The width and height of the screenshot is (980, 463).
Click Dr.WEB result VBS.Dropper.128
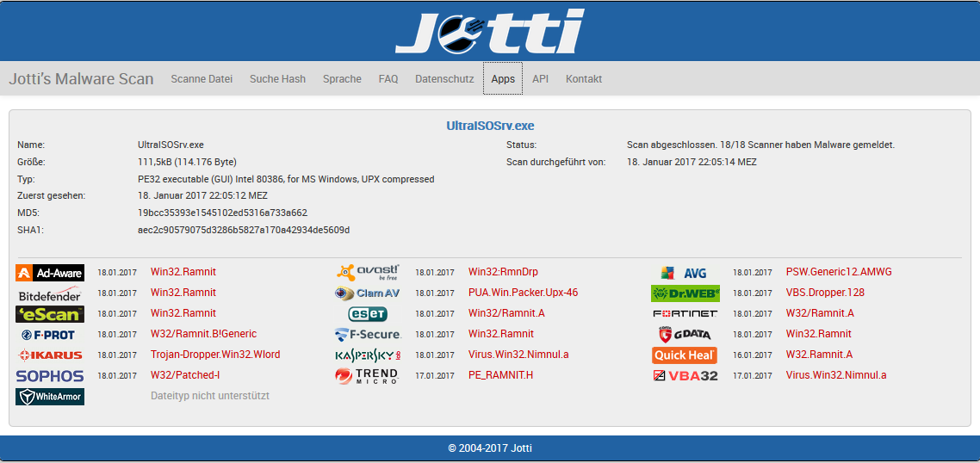[x=825, y=293]
